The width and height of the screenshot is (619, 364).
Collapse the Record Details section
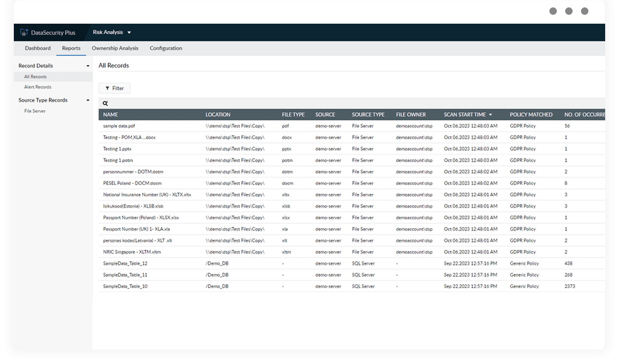[88, 65]
